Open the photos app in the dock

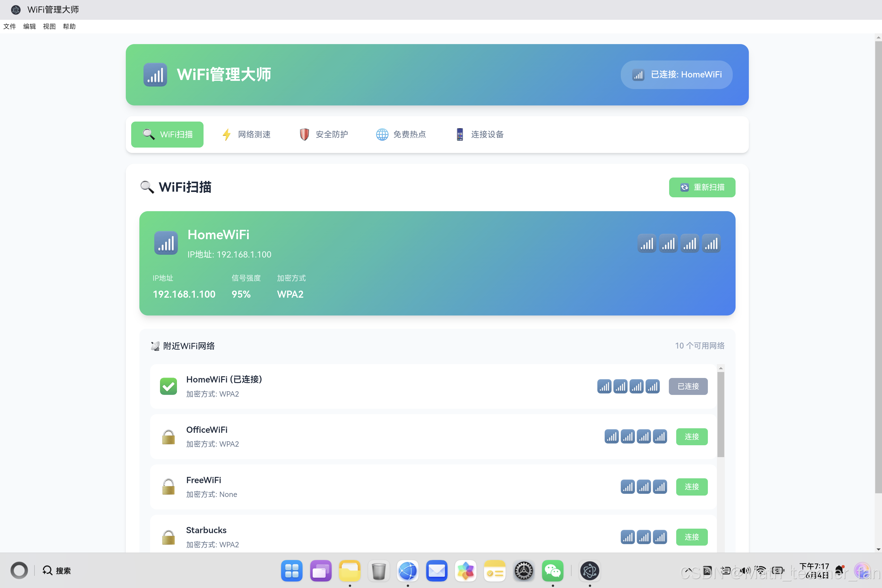click(466, 571)
